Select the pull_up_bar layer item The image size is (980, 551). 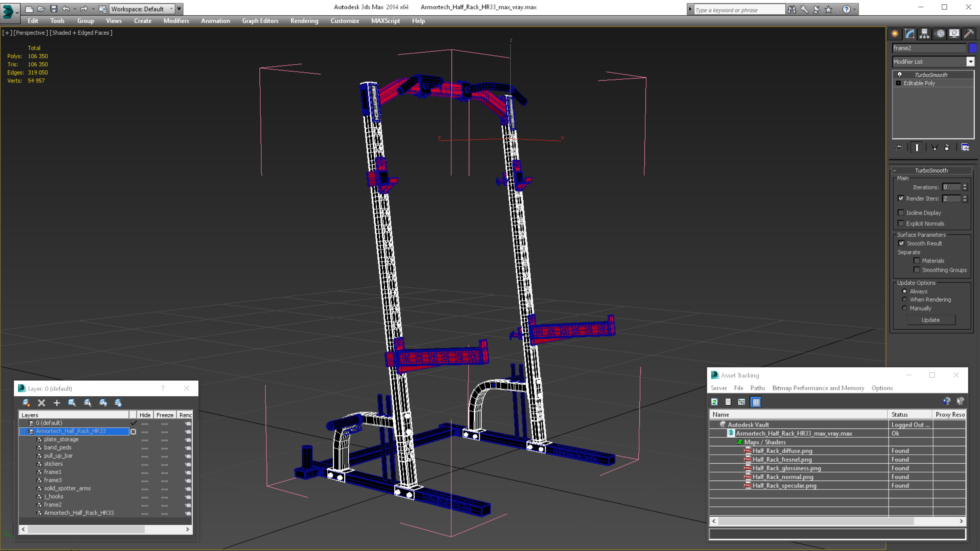tap(58, 455)
